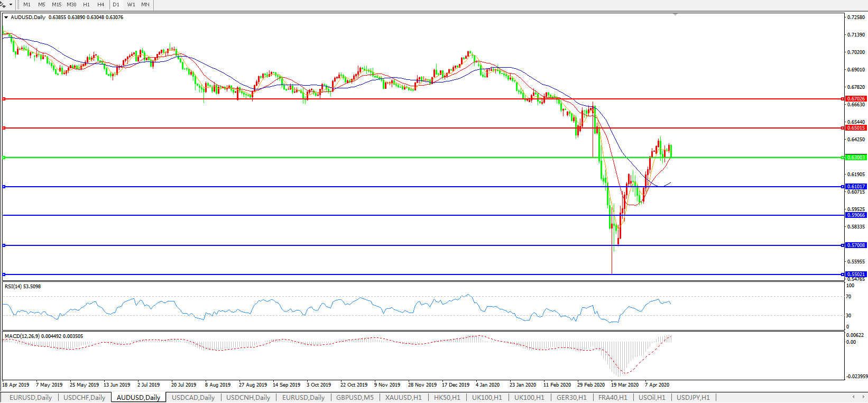Switch to the XAUUSD,H1 chart tab

click(403, 397)
